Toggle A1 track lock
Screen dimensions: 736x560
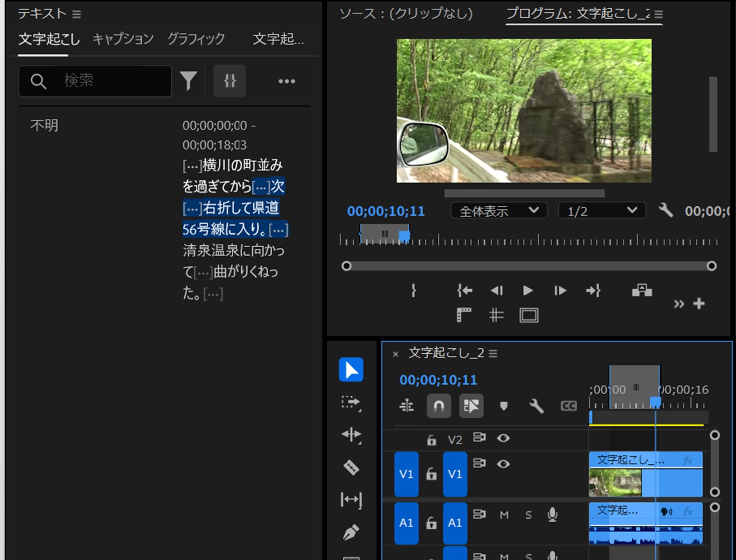point(431,523)
